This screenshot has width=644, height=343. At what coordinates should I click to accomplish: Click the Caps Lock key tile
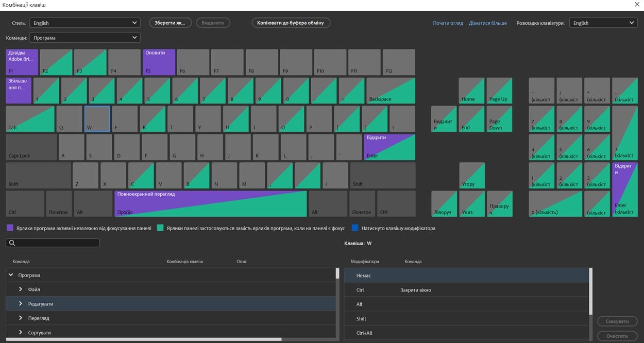point(31,147)
